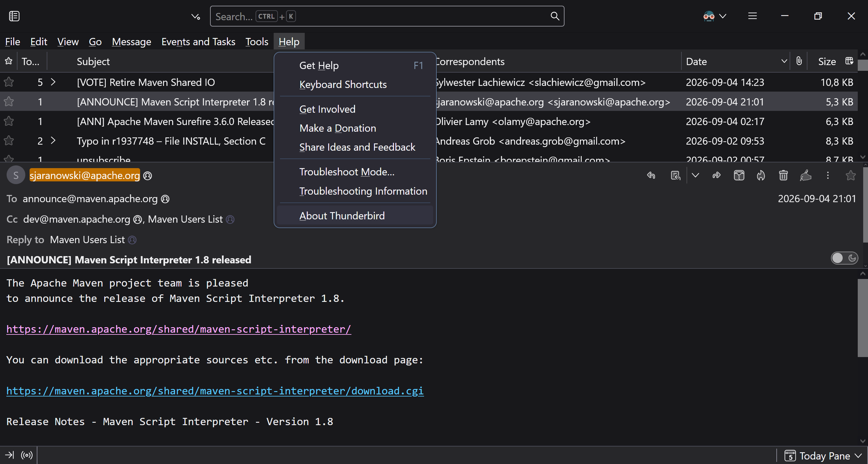Viewport: 868px width, 464px height.
Task: Click the Reply icon in message header
Action: point(651,175)
